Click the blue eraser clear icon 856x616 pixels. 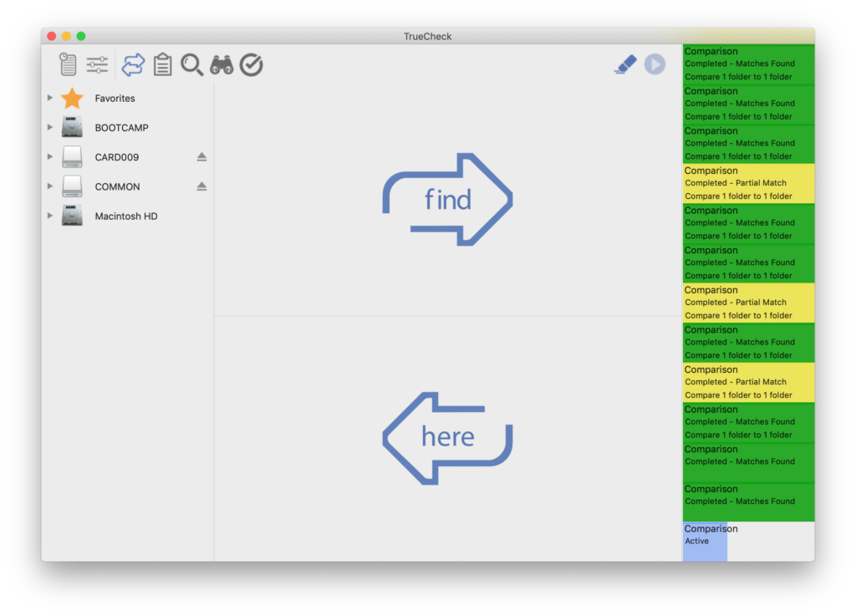click(625, 64)
